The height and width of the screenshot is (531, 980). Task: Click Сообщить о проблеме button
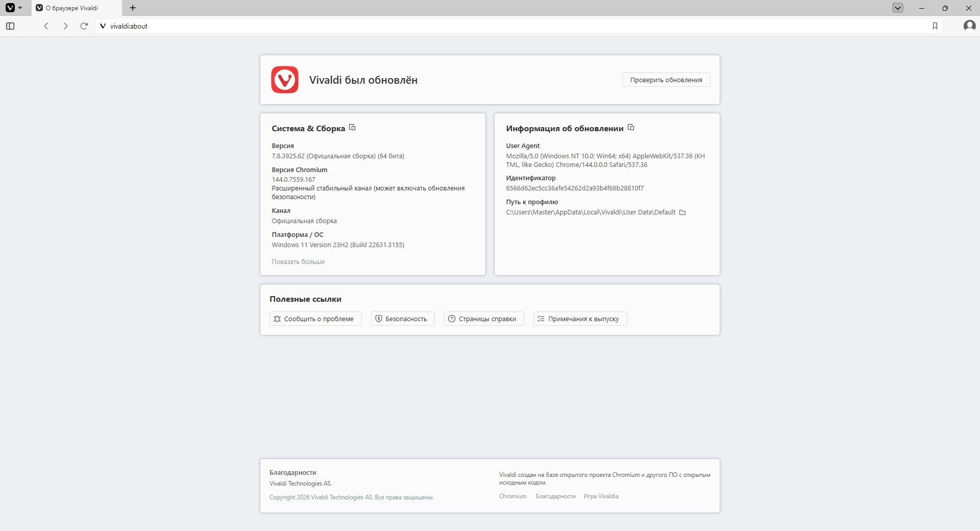[x=315, y=319]
